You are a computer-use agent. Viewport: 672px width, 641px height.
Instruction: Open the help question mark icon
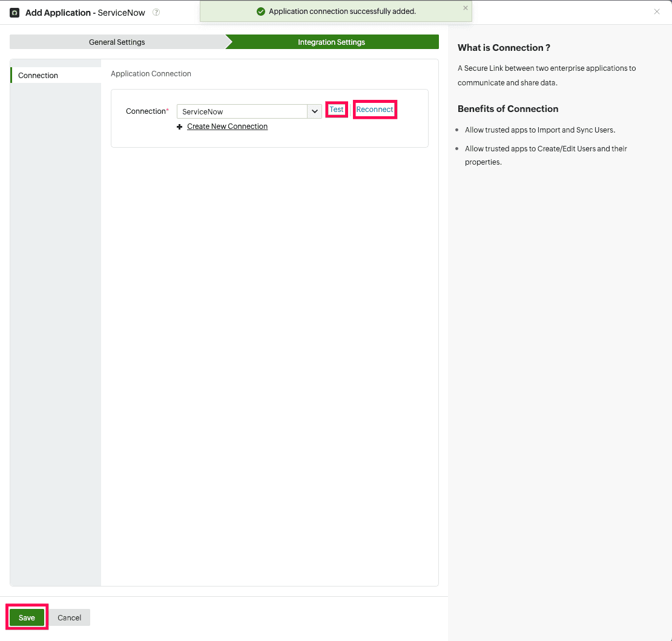(x=156, y=13)
